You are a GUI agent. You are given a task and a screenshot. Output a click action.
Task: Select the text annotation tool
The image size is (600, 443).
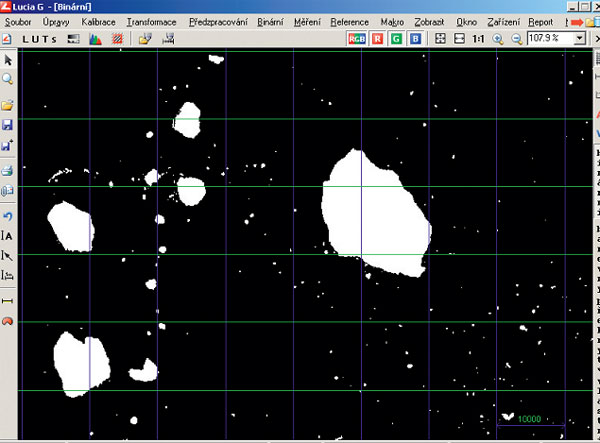point(7,236)
